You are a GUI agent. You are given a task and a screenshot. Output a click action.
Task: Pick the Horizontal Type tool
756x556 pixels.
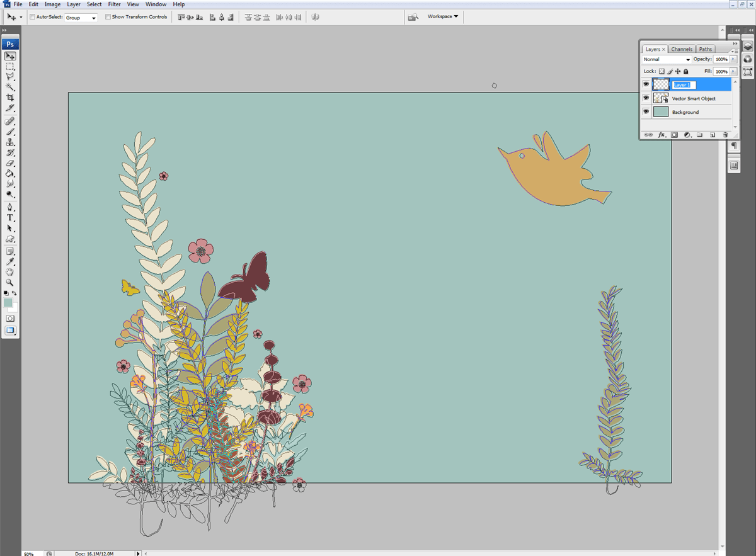[x=10, y=217]
